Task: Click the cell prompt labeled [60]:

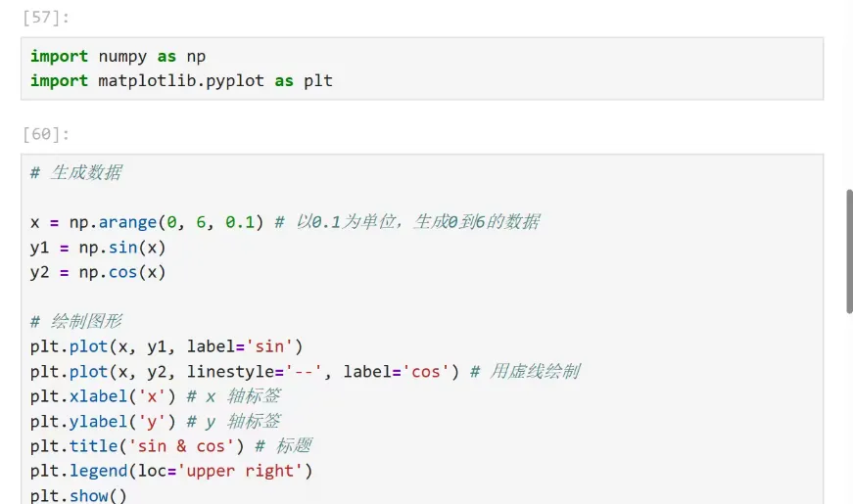Action: (46, 134)
